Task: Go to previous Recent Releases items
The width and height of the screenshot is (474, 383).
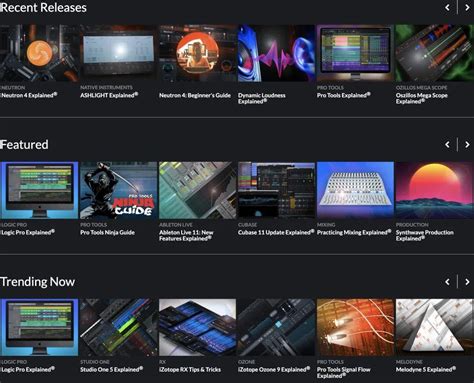Action: point(447,8)
